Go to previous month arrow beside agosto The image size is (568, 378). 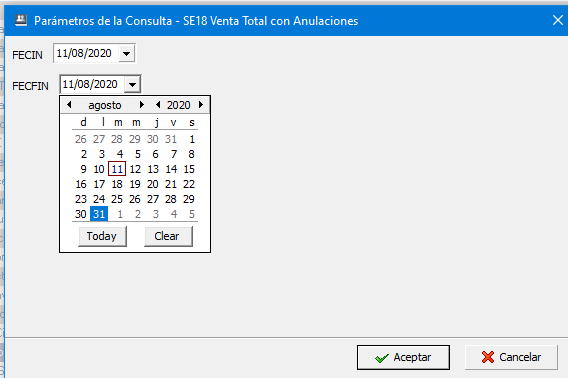[69, 105]
